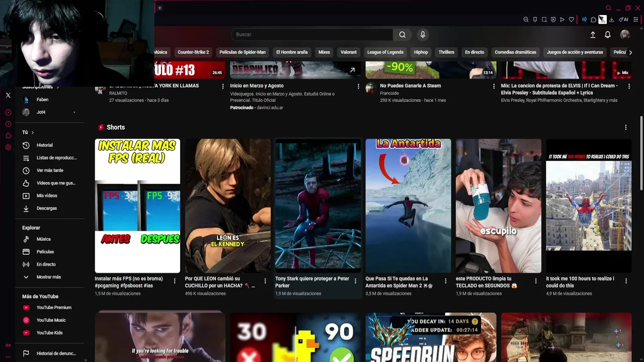Open Listas de reproducción

click(50, 158)
